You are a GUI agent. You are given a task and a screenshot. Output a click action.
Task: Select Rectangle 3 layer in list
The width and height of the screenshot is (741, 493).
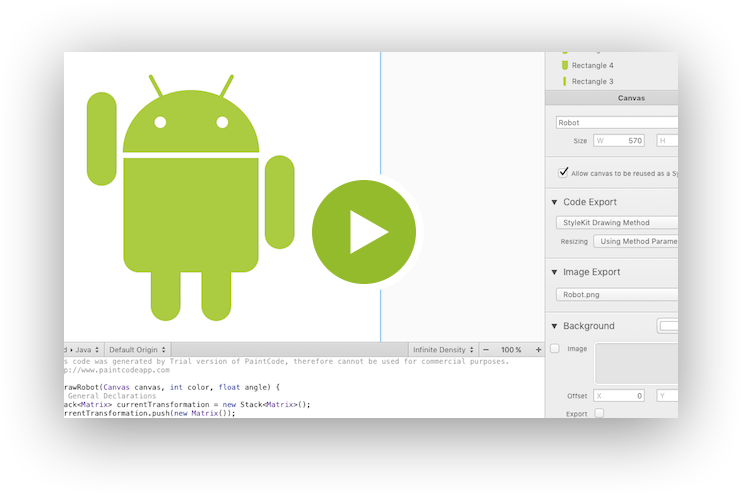click(x=592, y=81)
